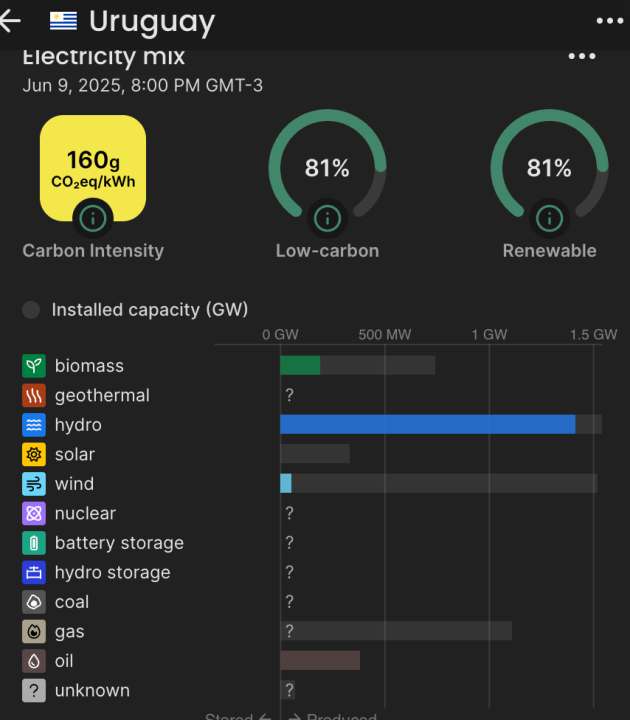Image resolution: width=630 pixels, height=720 pixels.
Task: Click the geothermal icon
Action: [x=34, y=395]
